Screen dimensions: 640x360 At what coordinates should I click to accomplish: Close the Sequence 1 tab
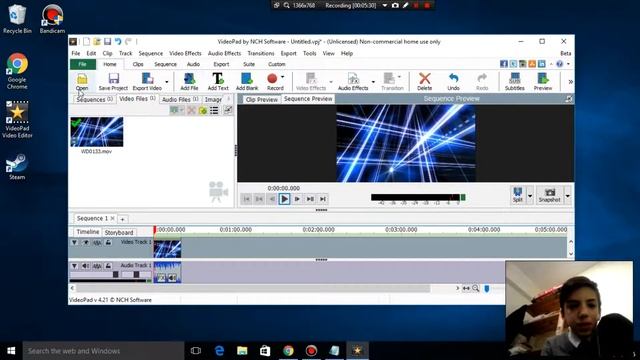point(113,218)
